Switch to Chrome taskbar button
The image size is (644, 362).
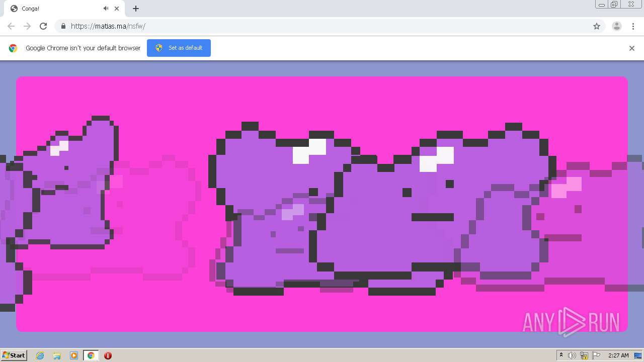coord(91,355)
